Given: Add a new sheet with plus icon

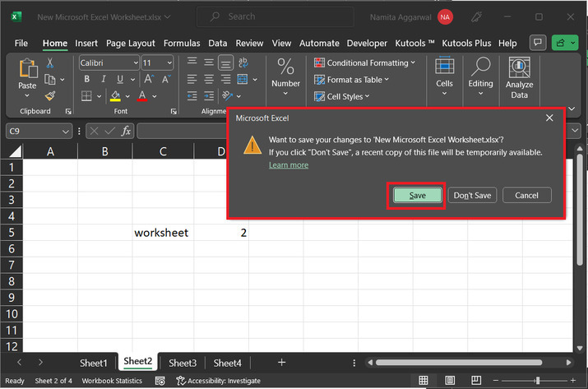Looking at the screenshot, I should (x=281, y=363).
